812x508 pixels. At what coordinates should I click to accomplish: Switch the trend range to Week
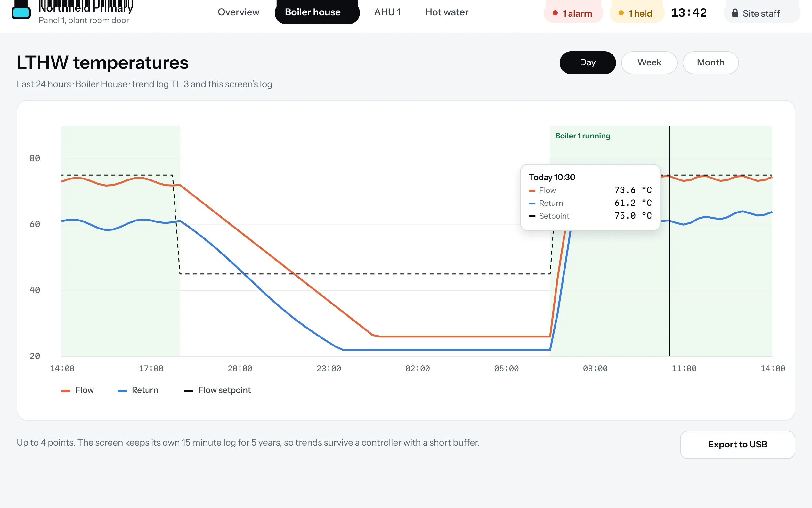pyautogui.click(x=649, y=62)
